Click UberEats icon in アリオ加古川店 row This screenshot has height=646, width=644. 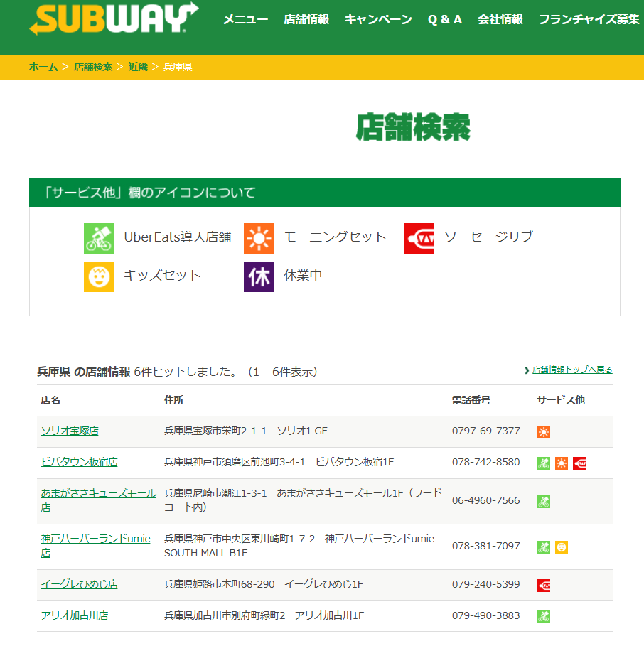[544, 616]
